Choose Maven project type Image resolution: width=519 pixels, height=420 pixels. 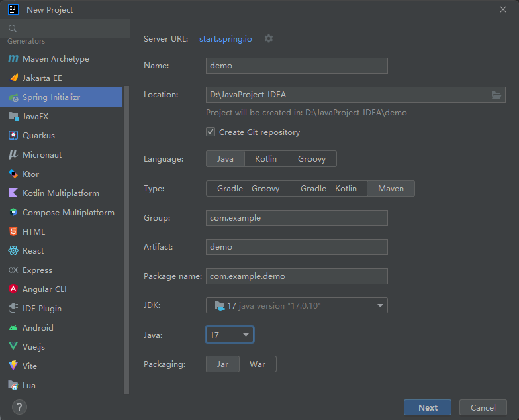[391, 189]
